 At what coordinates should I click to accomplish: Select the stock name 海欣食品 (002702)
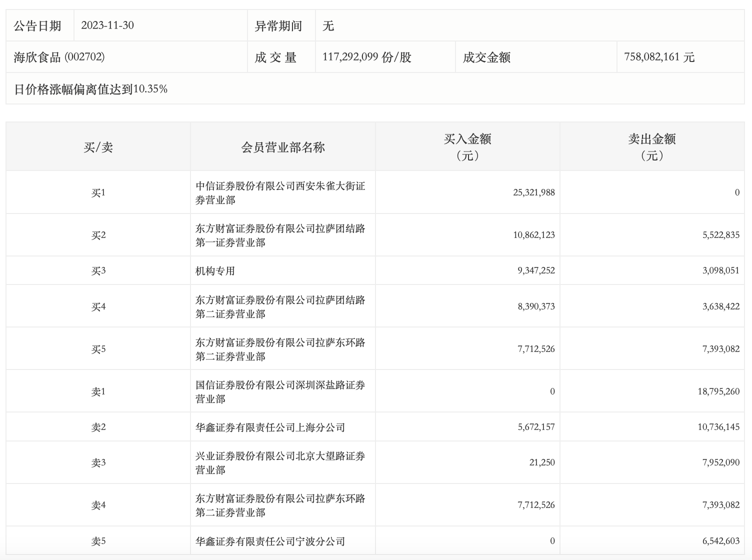click(59, 57)
